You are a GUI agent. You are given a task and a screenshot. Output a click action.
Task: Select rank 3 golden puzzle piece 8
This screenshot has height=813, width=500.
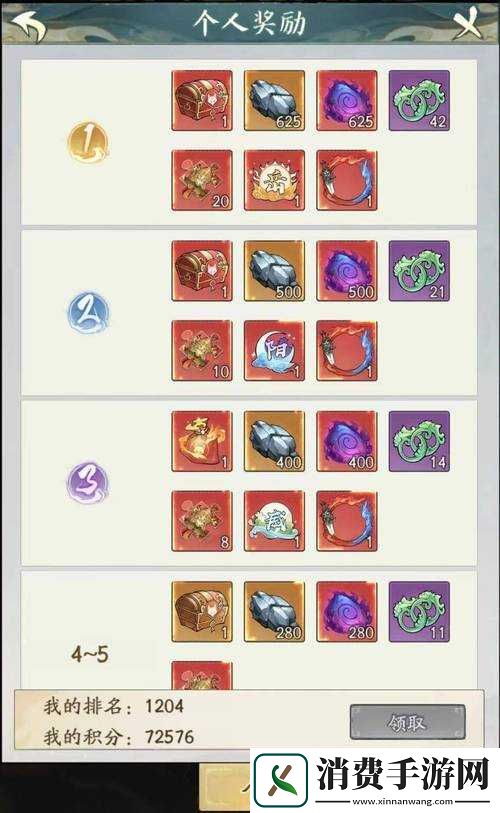pos(202,521)
